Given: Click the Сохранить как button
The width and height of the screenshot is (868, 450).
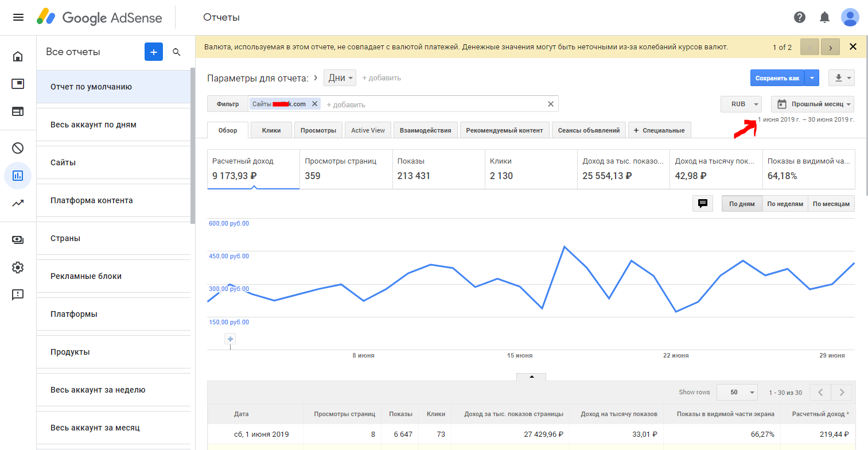Looking at the screenshot, I should (x=777, y=78).
